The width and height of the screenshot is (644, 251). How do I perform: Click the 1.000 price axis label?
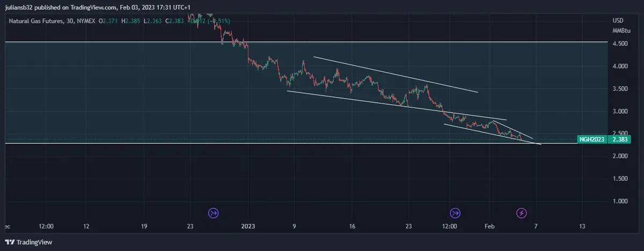(620, 201)
